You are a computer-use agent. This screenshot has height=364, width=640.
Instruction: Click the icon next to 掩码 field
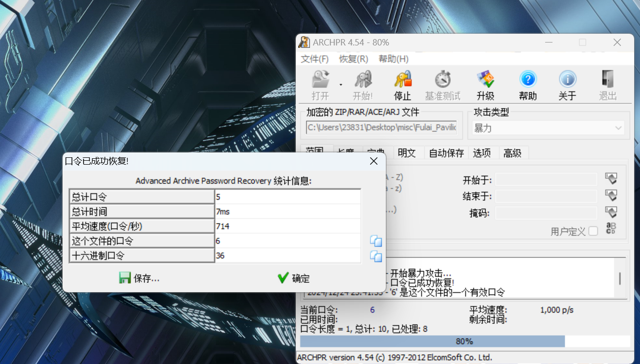tap(611, 212)
